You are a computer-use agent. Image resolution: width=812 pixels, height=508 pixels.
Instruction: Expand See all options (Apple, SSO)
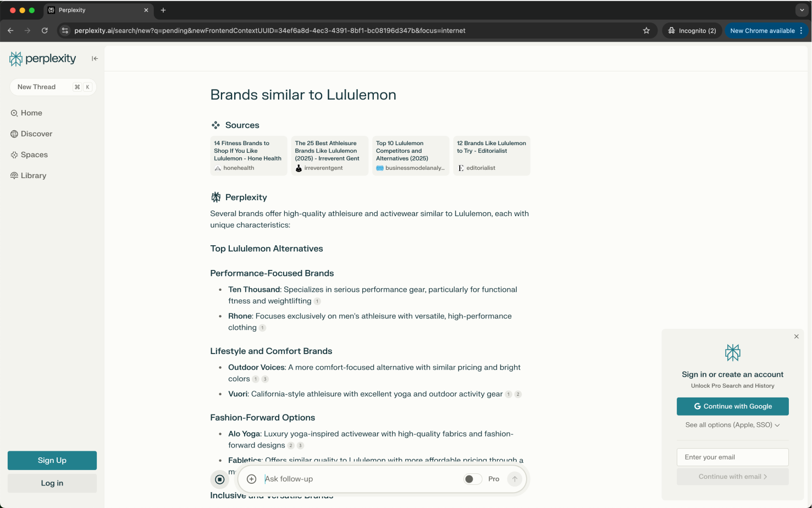point(732,425)
